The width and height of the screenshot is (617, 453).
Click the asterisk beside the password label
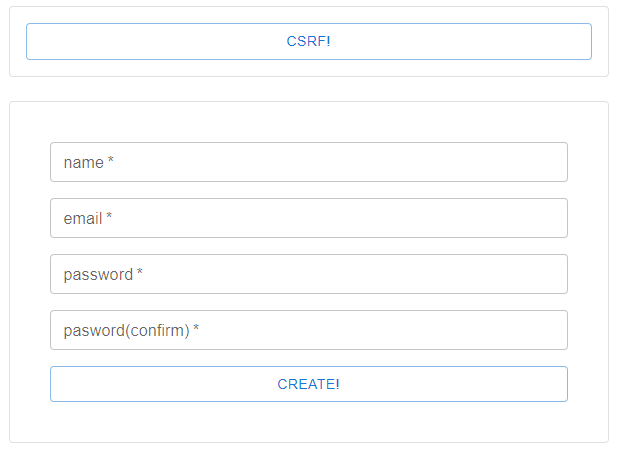click(x=140, y=273)
